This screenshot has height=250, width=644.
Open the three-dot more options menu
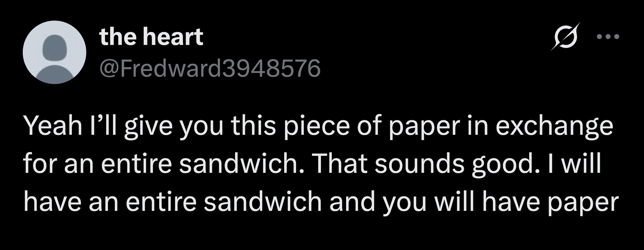[608, 44]
